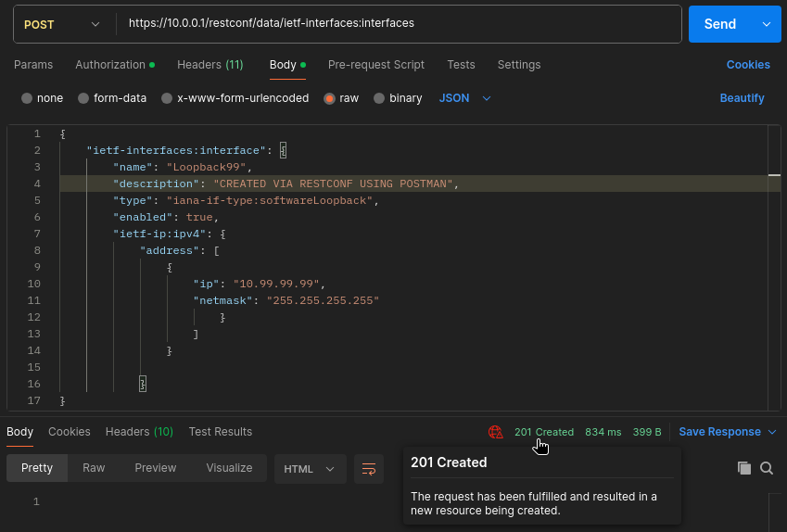Open the POST method dropdown
This screenshot has width=787, height=532.
(62, 25)
